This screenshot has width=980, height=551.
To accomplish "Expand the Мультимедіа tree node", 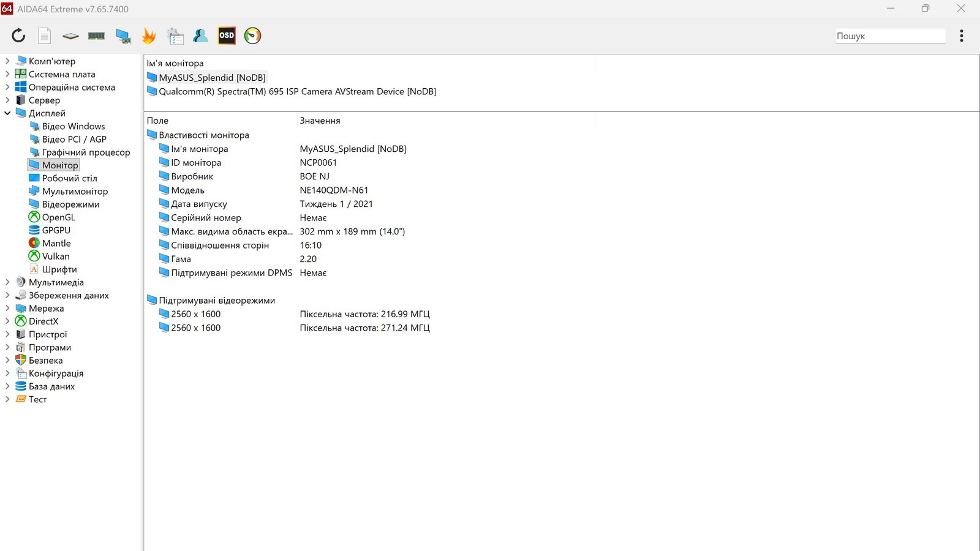I will tap(7, 282).
